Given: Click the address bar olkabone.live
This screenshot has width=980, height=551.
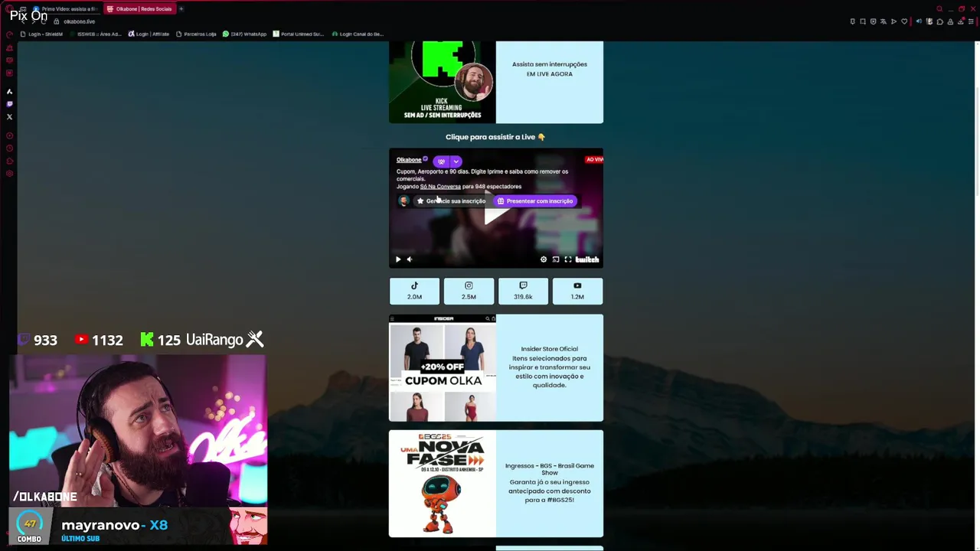Looking at the screenshot, I should point(79,21).
